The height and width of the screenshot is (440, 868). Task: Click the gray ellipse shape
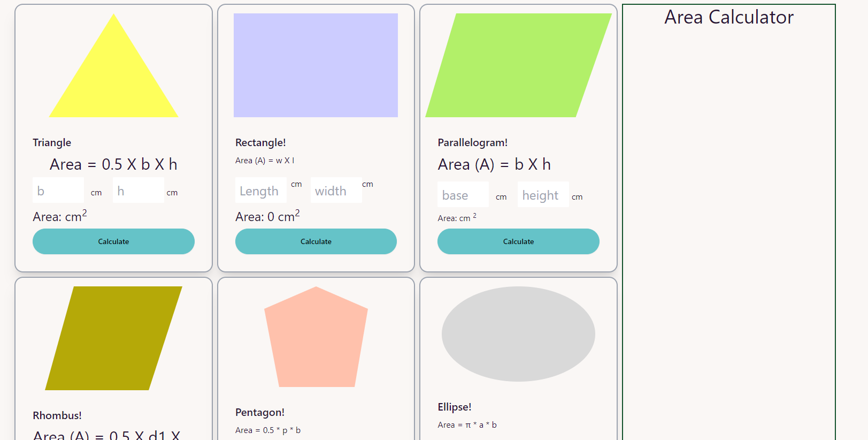(518, 334)
